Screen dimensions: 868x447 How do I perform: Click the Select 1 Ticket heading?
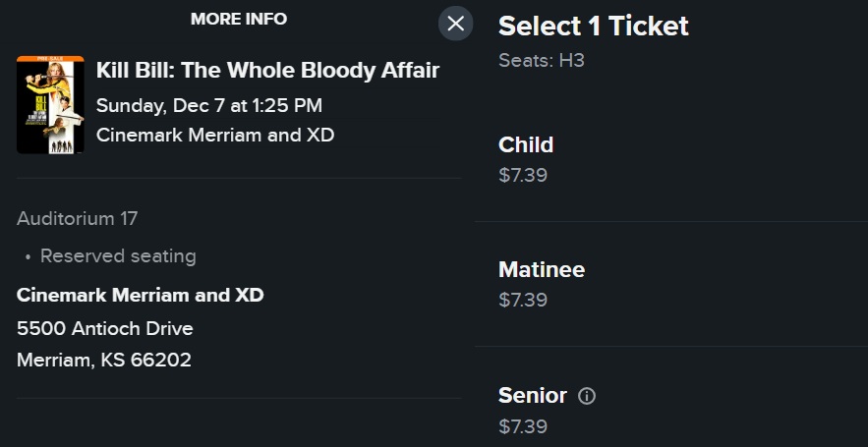point(594,26)
